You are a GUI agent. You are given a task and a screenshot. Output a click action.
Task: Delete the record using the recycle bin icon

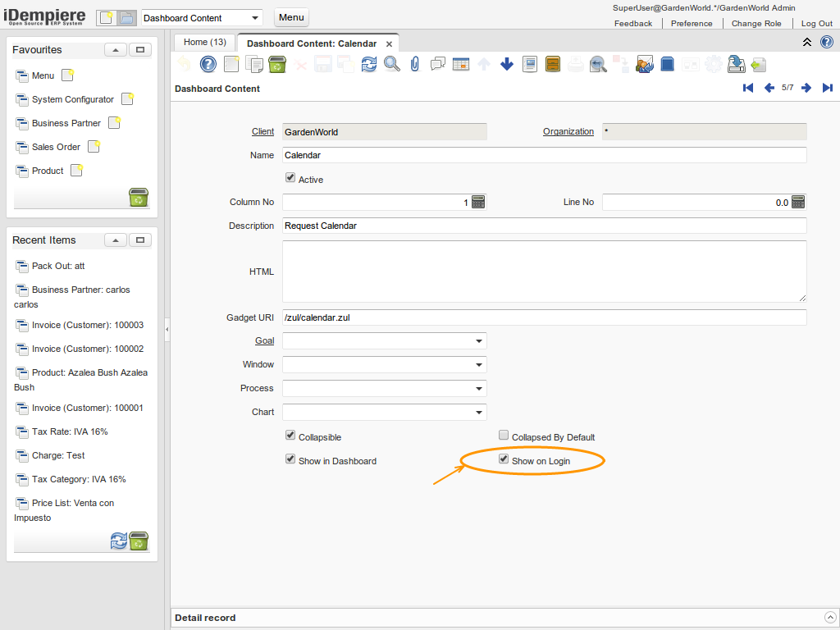[277, 63]
